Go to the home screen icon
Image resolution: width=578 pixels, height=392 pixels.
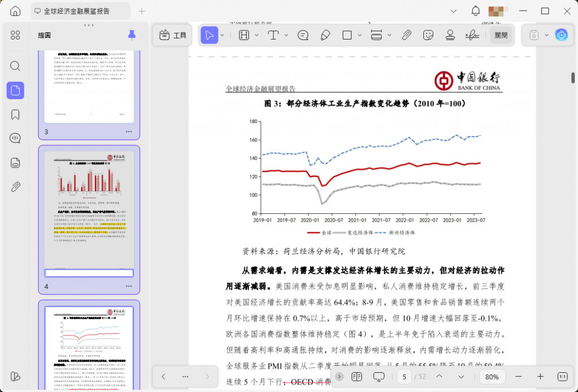(x=15, y=11)
